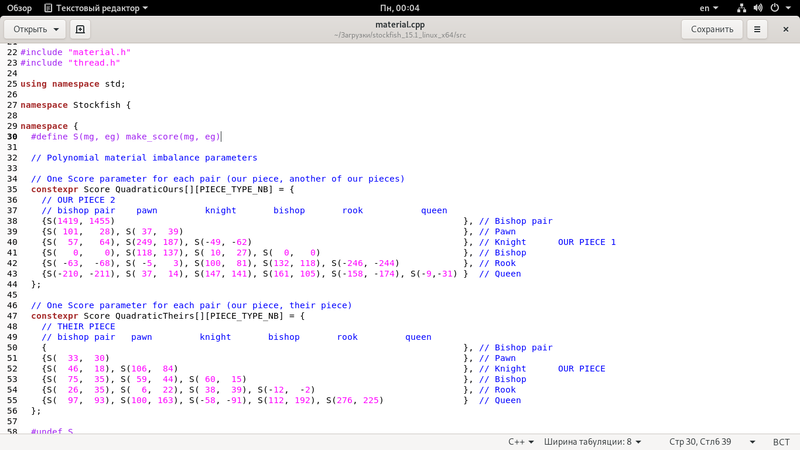Expand the Открыть recent files arrow
This screenshot has width=800, height=450.
(56, 29)
